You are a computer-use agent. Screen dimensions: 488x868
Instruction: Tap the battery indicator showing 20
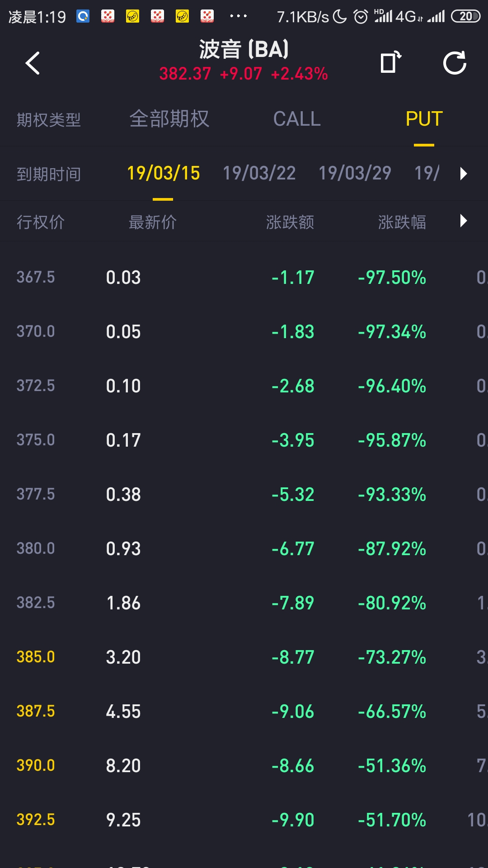click(x=466, y=17)
